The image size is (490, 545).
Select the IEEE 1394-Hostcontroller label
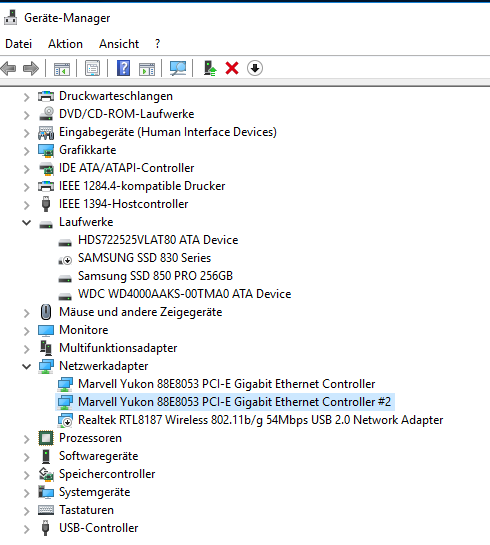tap(124, 204)
